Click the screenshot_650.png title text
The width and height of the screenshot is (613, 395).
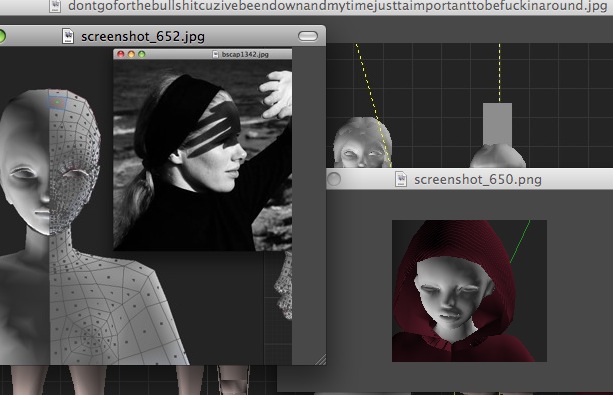[x=478, y=180]
